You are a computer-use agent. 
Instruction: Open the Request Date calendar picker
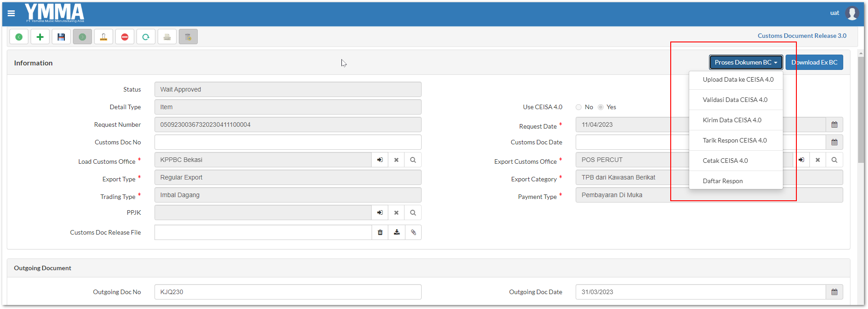[834, 125]
